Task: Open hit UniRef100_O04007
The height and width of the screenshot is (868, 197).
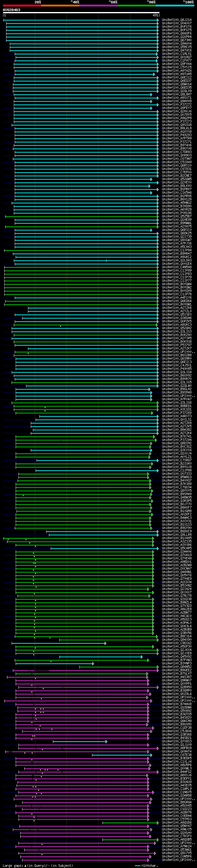Action: click(177, 23)
